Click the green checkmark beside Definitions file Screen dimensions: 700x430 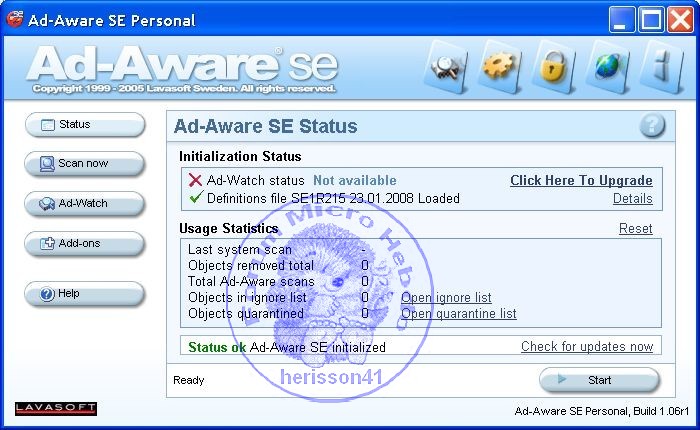(196, 197)
